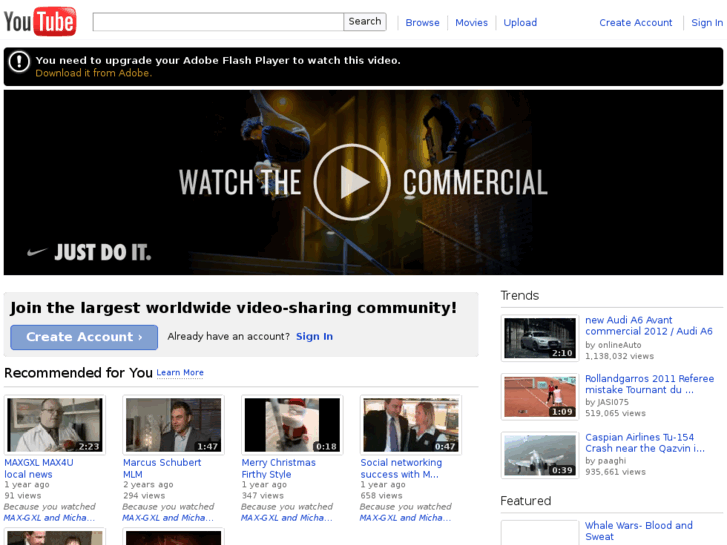Click the Featured section heading
This screenshot has width=727, height=545.
526,501
